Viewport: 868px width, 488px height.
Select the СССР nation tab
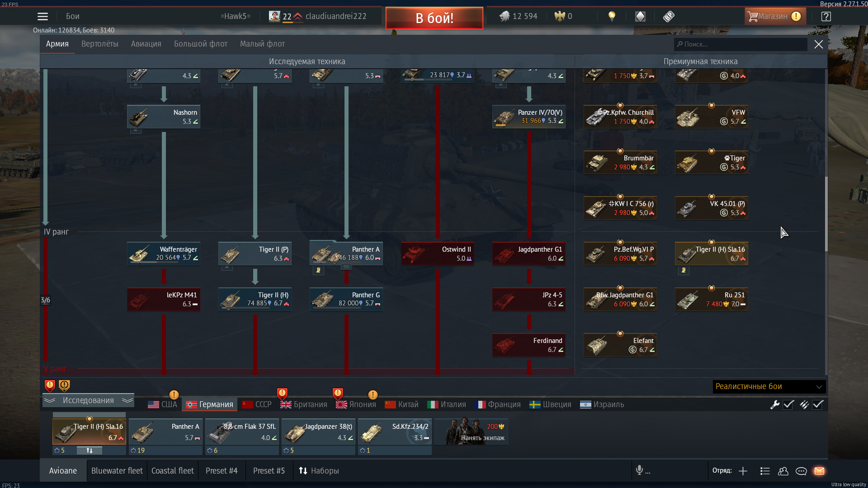(x=257, y=404)
